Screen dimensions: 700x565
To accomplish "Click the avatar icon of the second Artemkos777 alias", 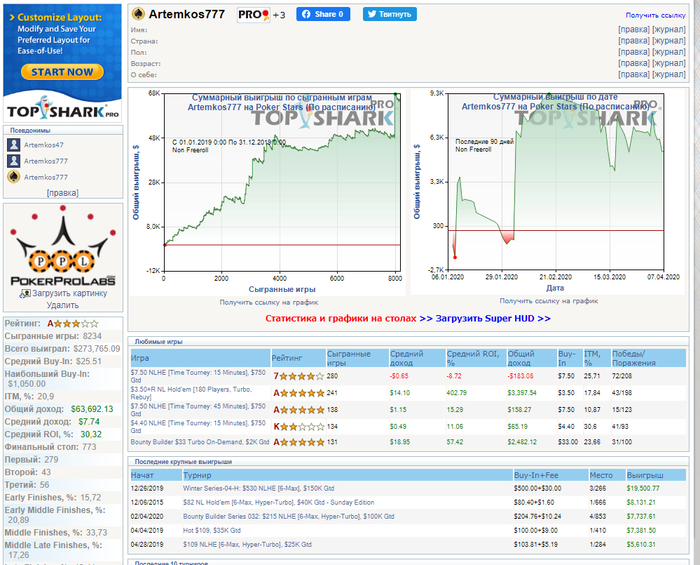I will click(x=14, y=161).
